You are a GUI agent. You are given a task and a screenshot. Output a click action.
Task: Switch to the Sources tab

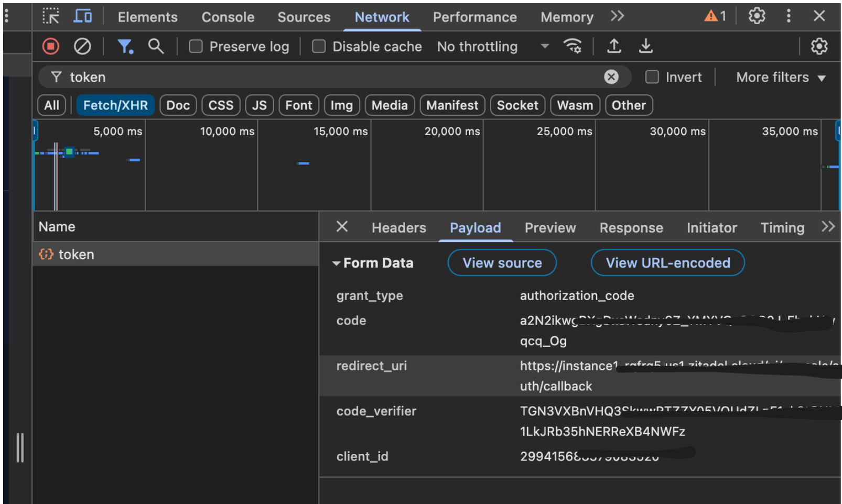(304, 17)
